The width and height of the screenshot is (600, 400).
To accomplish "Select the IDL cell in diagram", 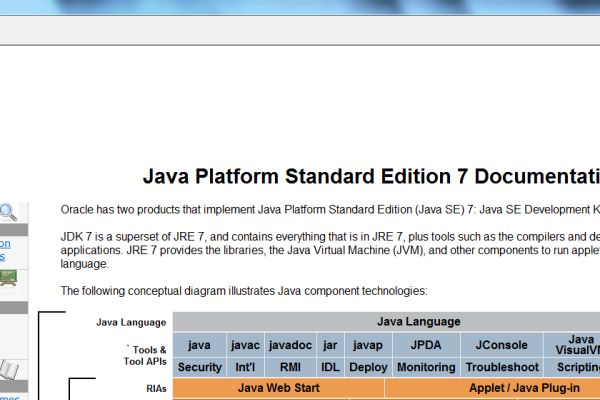I will click(330, 367).
